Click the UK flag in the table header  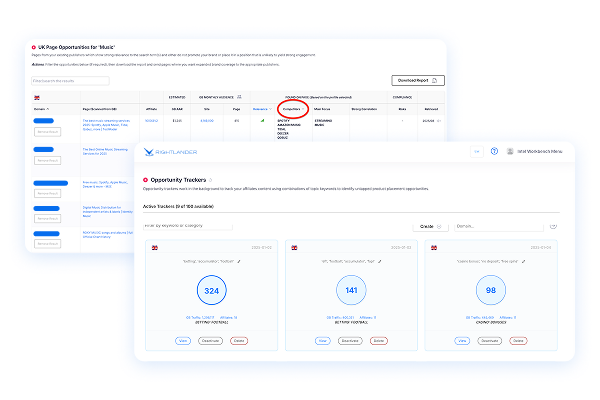pos(37,97)
